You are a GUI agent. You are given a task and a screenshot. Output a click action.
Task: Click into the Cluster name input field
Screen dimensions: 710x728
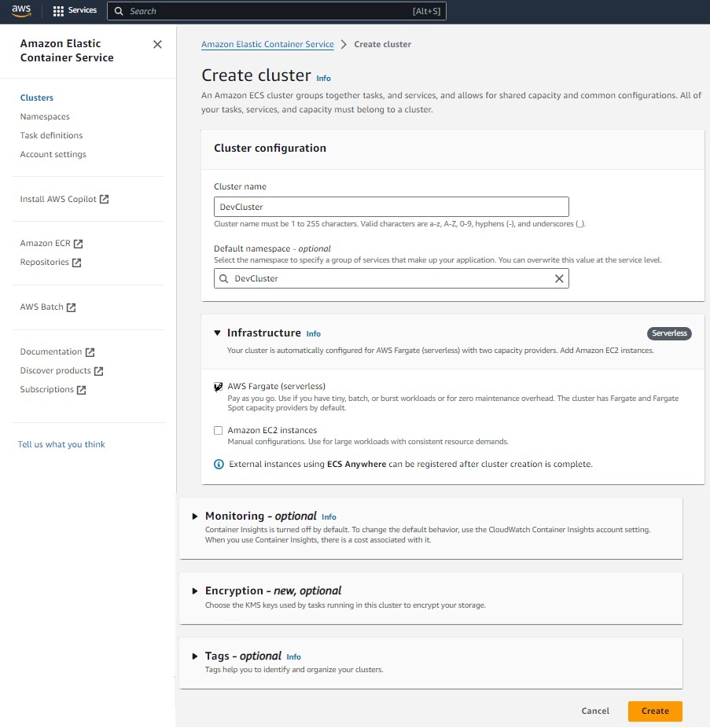391,207
